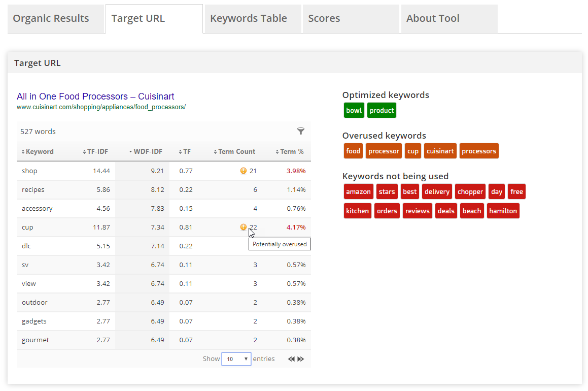Viewport: 588px width, 391px height.
Task: Select the green 'bowl' optimized keyword tag
Action: click(x=354, y=110)
